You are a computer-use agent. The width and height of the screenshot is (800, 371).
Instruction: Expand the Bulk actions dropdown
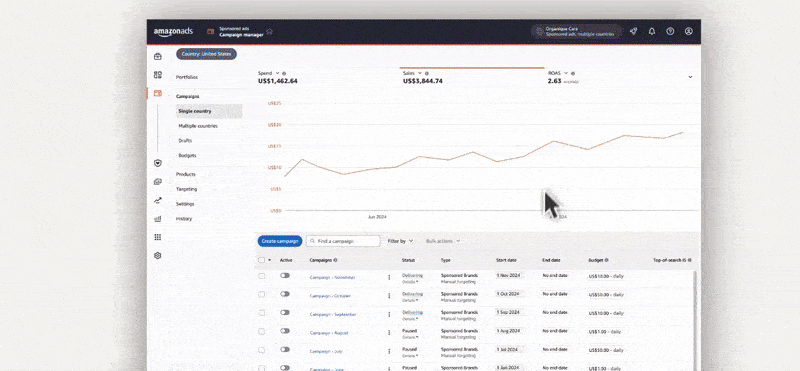[442, 241]
